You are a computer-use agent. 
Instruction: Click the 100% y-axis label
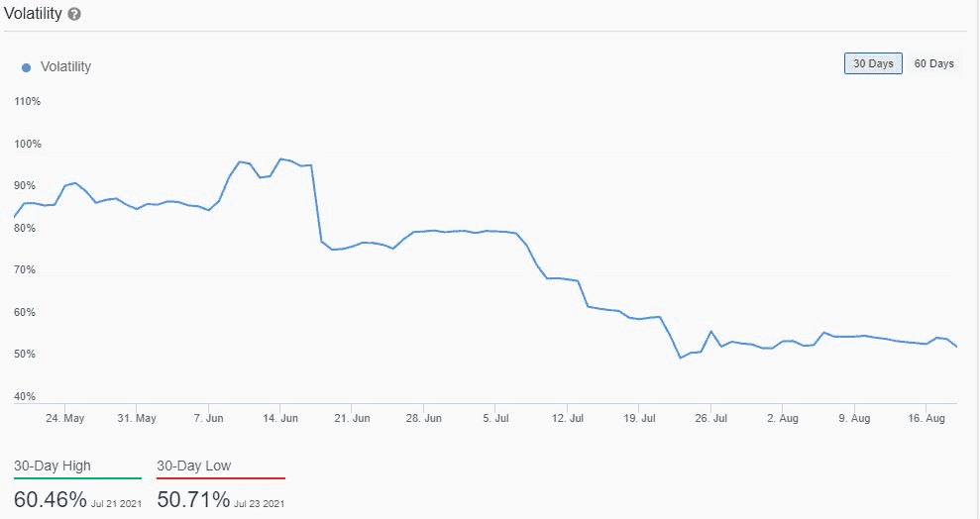28,144
